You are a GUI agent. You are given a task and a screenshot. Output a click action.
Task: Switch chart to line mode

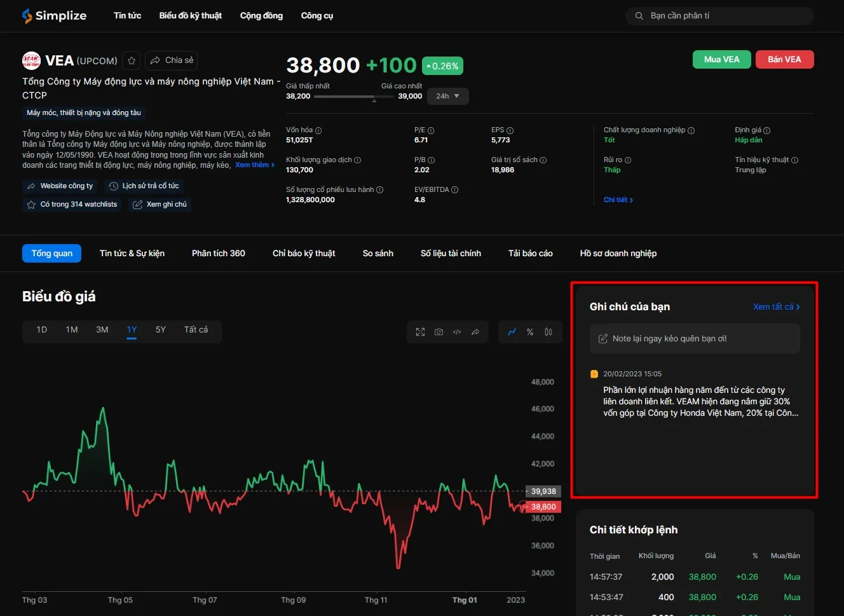tap(512, 332)
